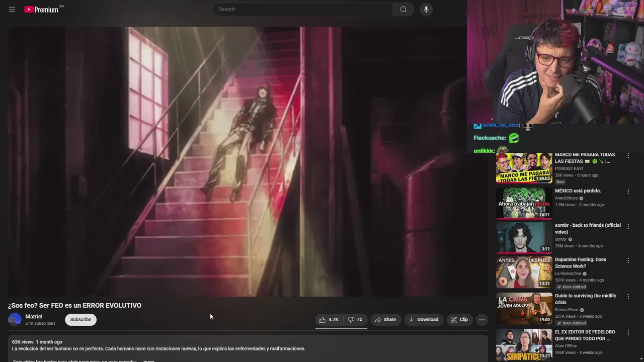Open 'Guide to surviving the midlife crisis' thumbnail
The height and width of the screenshot is (362, 644).
point(524,308)
